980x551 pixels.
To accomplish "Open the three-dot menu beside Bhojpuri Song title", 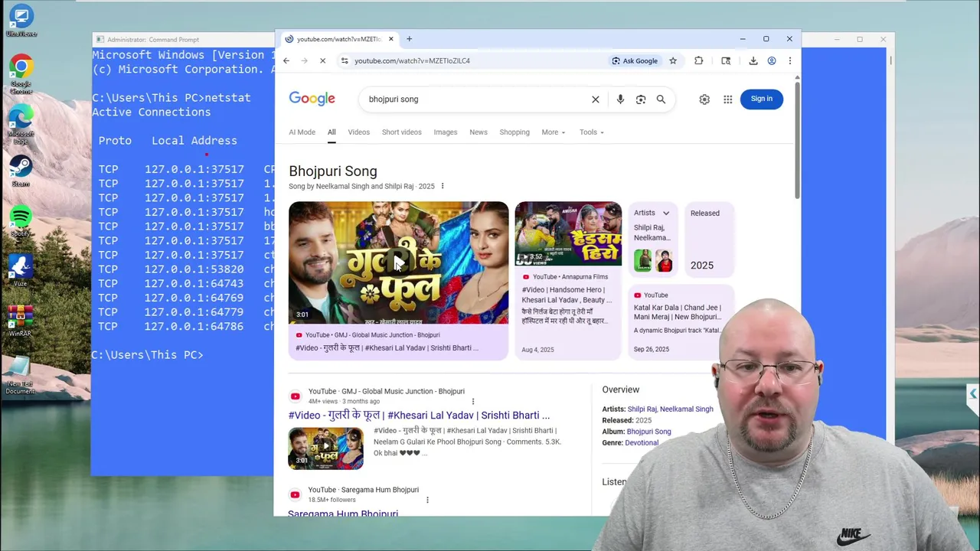I will coord(442,186).
